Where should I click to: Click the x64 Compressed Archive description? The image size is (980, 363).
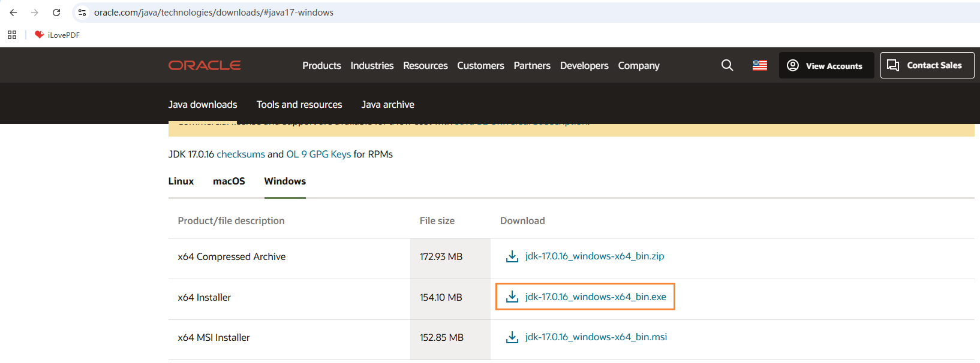click(232, 256)
